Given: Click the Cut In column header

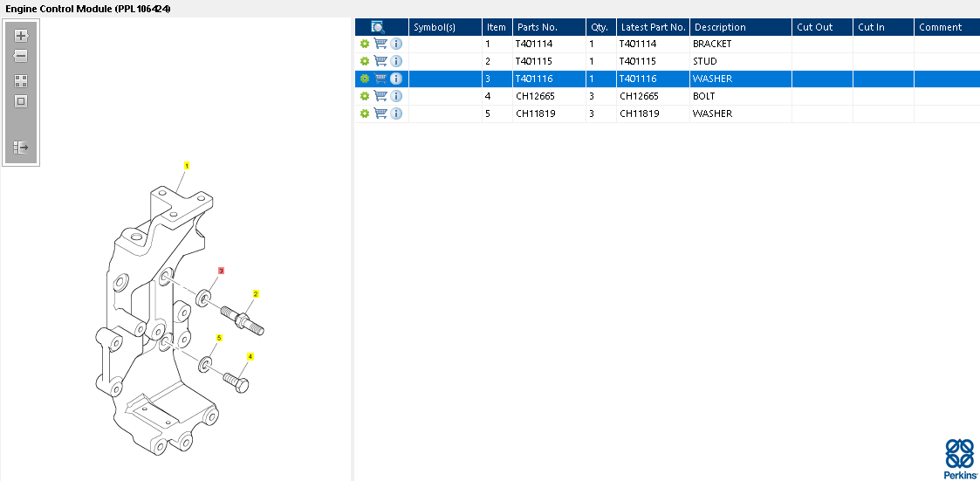Looking at the screenshot, I should (x=884, y=27).
